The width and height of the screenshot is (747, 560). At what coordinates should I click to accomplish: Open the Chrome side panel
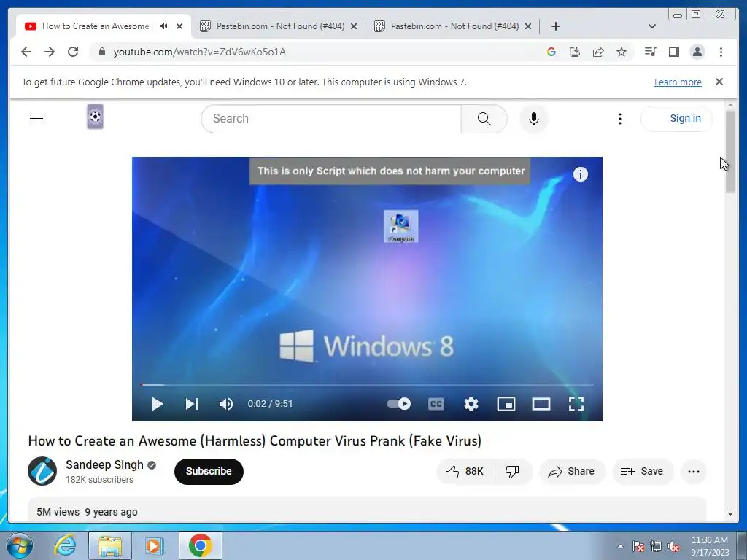point(673,52)
